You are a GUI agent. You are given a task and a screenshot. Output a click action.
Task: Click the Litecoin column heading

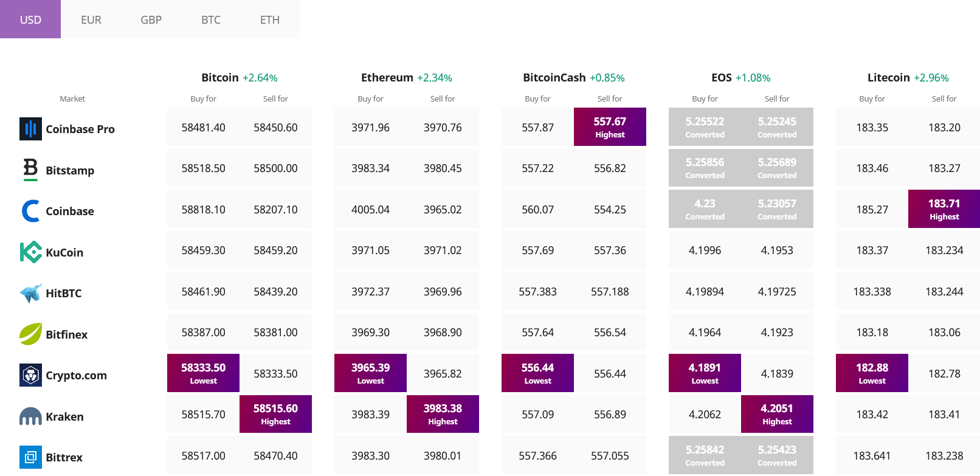889,77
